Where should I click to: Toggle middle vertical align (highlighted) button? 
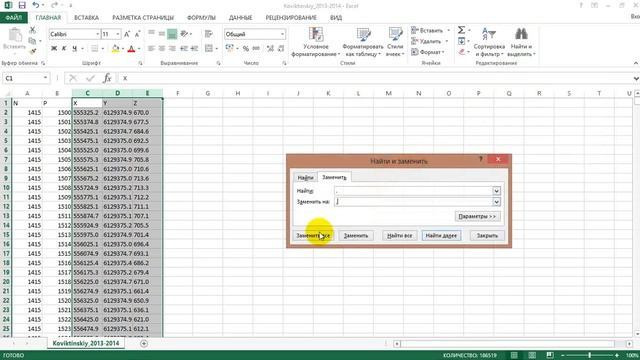pos(172,34)
